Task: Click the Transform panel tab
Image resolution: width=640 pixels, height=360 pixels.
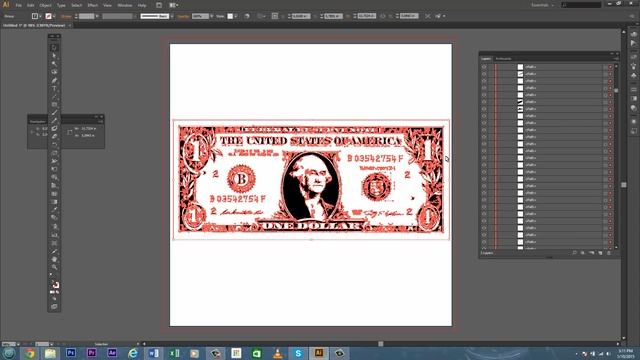Action: pos(38,122)
